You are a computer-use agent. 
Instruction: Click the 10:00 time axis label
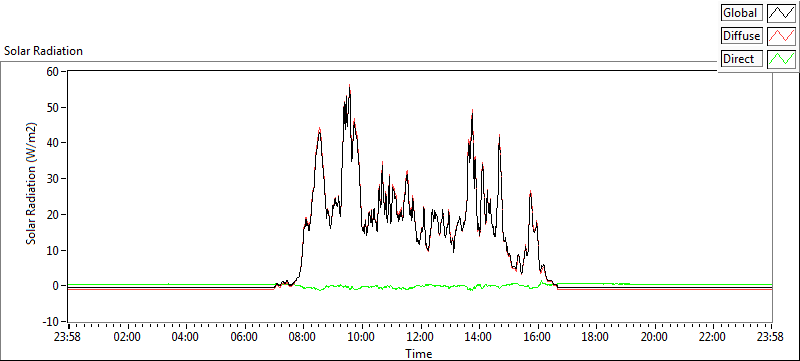pyautogui.click(x=362, y=337)
